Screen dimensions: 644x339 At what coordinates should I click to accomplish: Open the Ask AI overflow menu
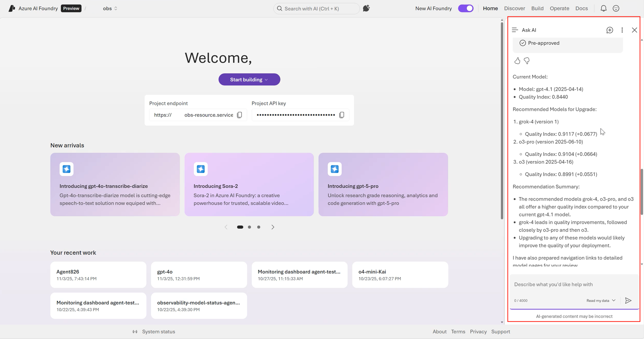tap(622, 30)
